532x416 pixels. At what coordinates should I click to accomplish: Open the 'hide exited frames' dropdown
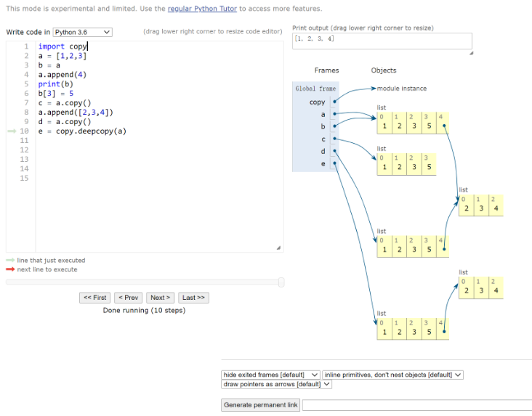[x=270, y=375]
